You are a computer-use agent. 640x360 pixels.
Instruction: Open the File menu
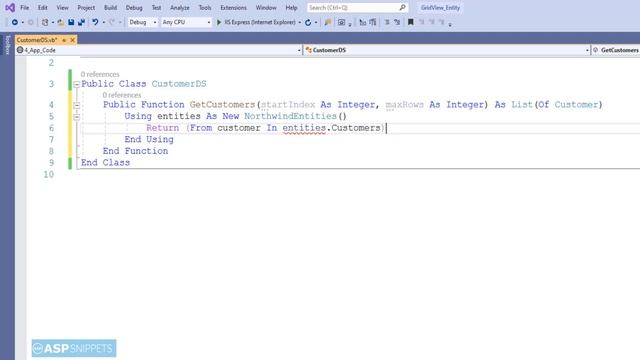click(x=24, y=8)
